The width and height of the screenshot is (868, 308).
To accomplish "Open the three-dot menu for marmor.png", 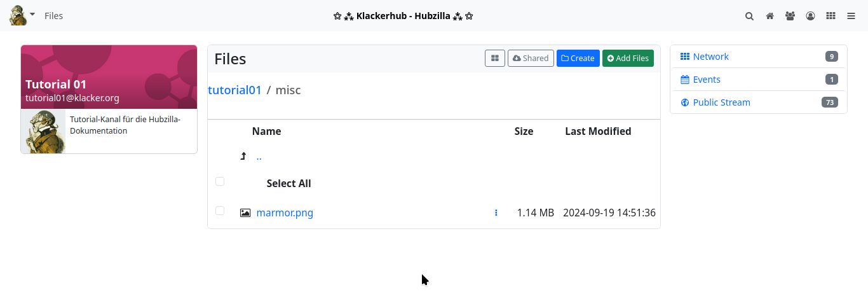I will pyautogui.click(x=496, y=213).
